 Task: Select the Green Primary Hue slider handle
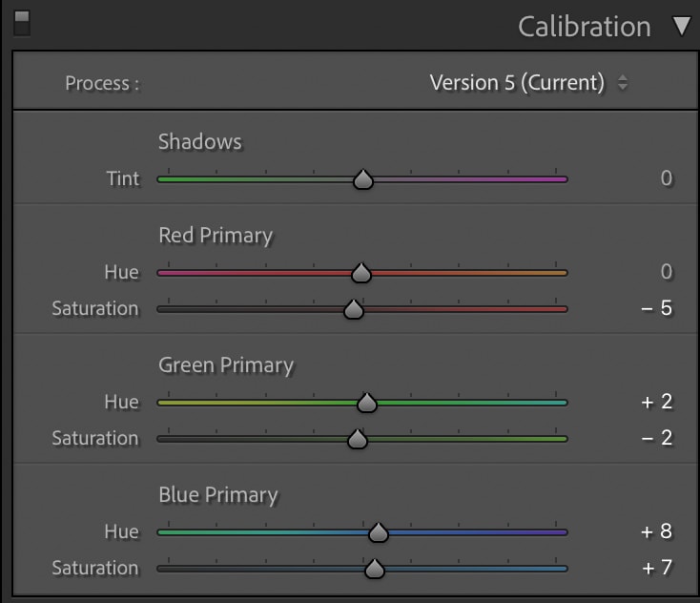tap(367, 403)
